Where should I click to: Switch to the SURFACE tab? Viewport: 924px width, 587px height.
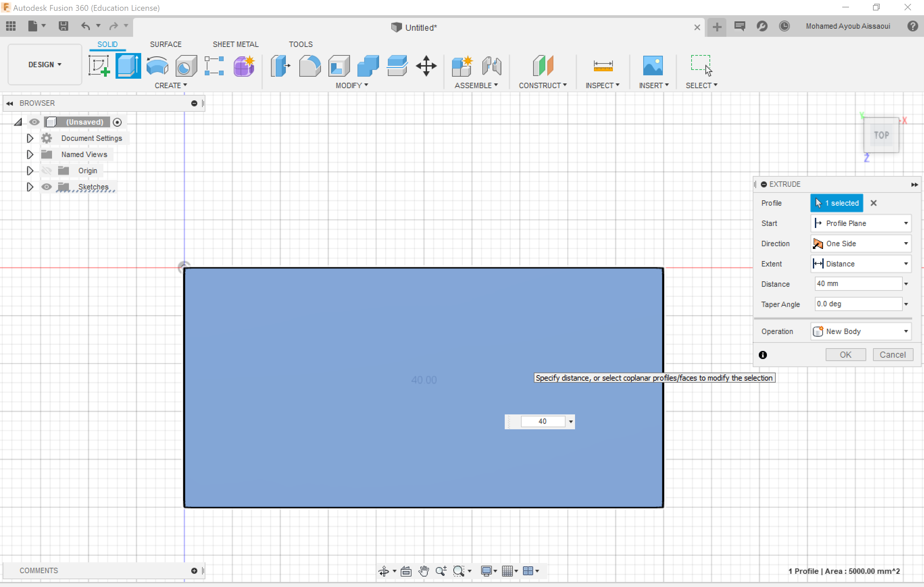point(166,44)
